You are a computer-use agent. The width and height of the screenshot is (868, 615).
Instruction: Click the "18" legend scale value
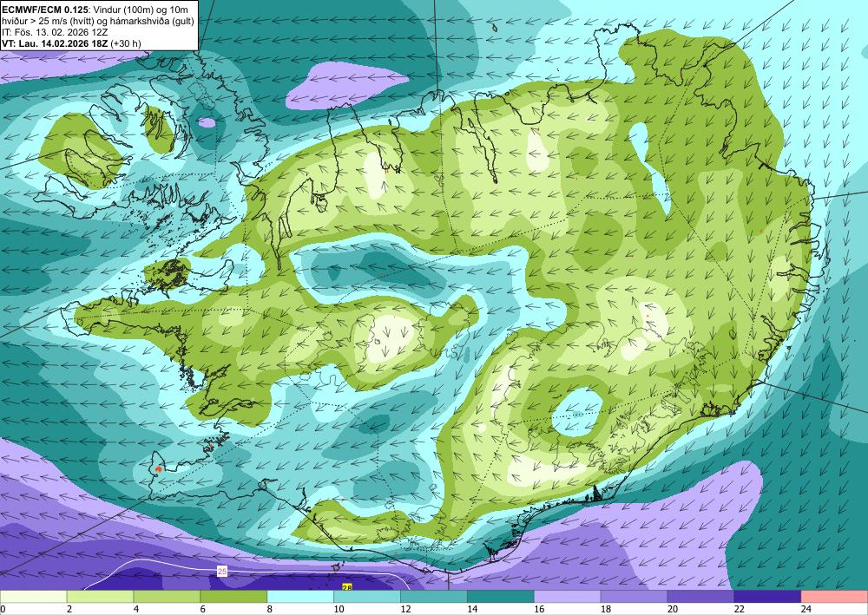[x=606, y=609]
